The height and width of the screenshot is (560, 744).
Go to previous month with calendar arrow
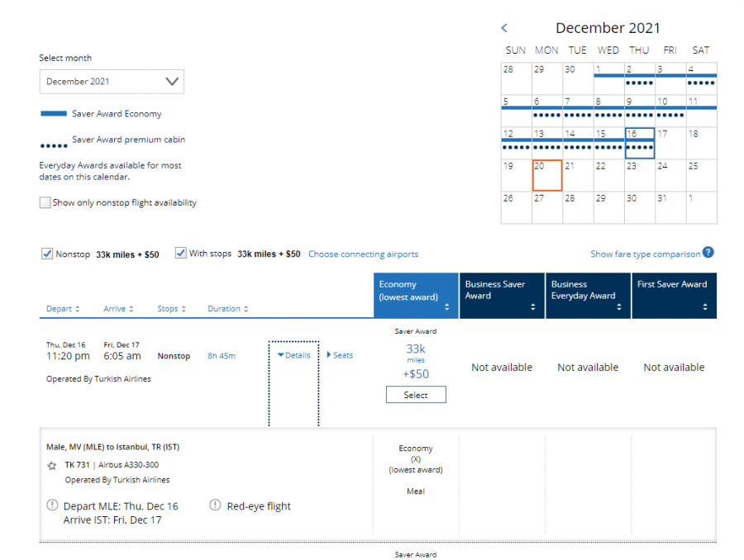(504, 29)
